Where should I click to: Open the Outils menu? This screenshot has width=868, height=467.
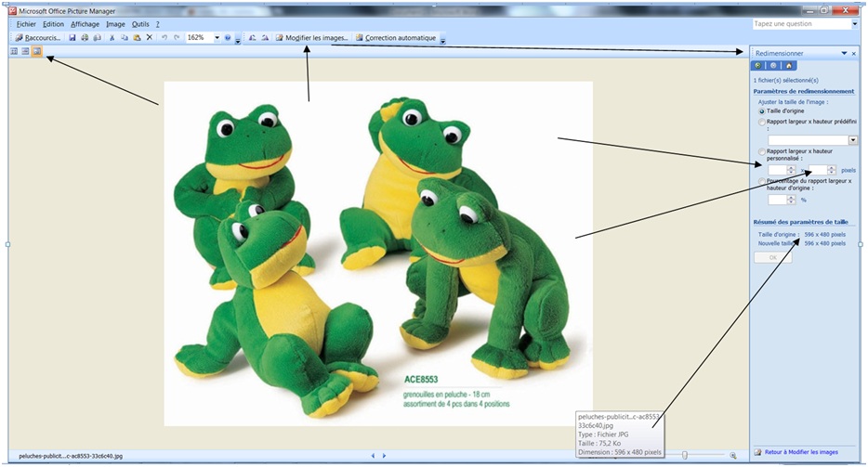[x=140, y=24]
